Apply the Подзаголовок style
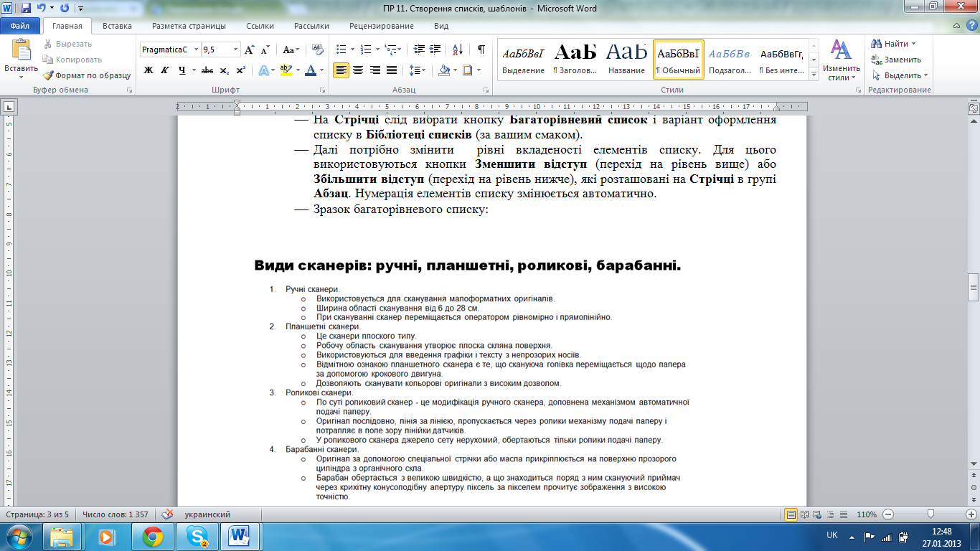This screenshot has height=551, width=980. click(730, 60)
